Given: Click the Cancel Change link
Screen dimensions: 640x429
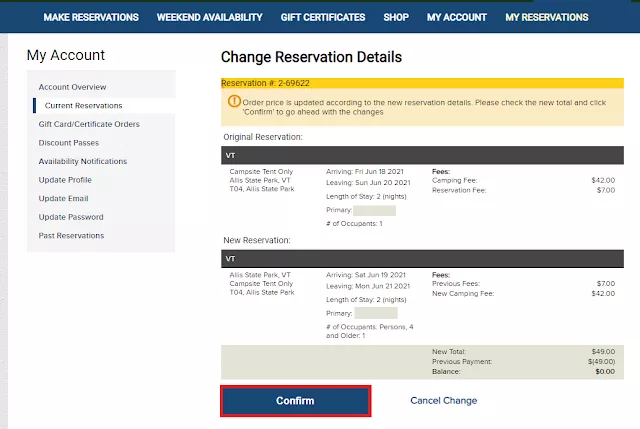Looking at the screenshot, I should [x=444, y=400].
